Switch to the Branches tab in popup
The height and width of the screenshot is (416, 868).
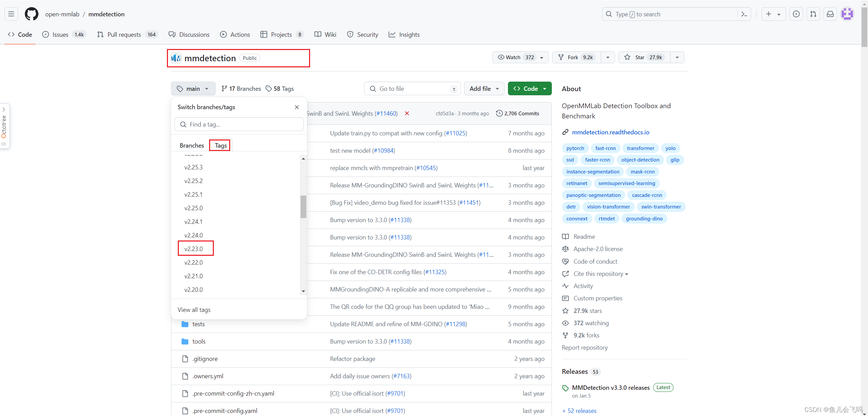192,145
